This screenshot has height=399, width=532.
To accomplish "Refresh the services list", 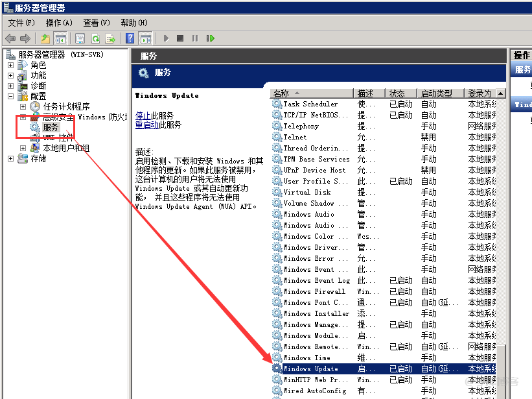I will point(95,38).
